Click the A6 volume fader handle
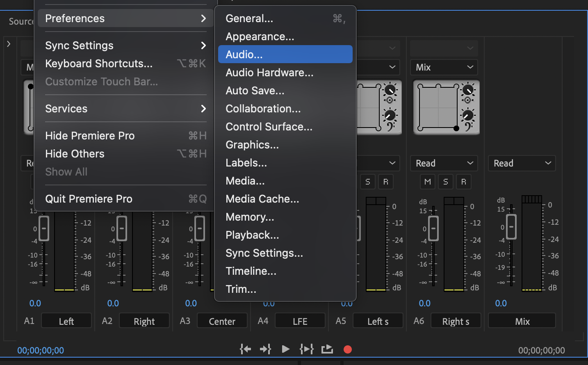Image resolution: width=588 pixels, height=365 pixels. click(433, 228)
